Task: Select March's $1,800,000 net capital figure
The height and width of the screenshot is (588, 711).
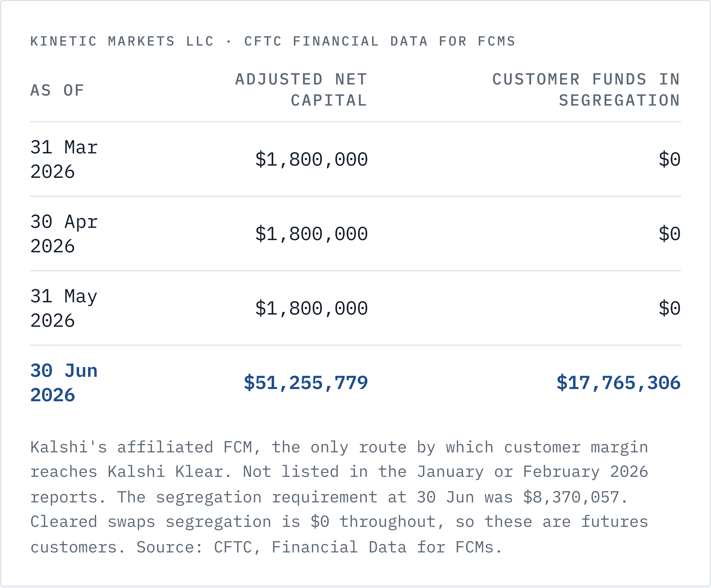Action: [312, 159]
